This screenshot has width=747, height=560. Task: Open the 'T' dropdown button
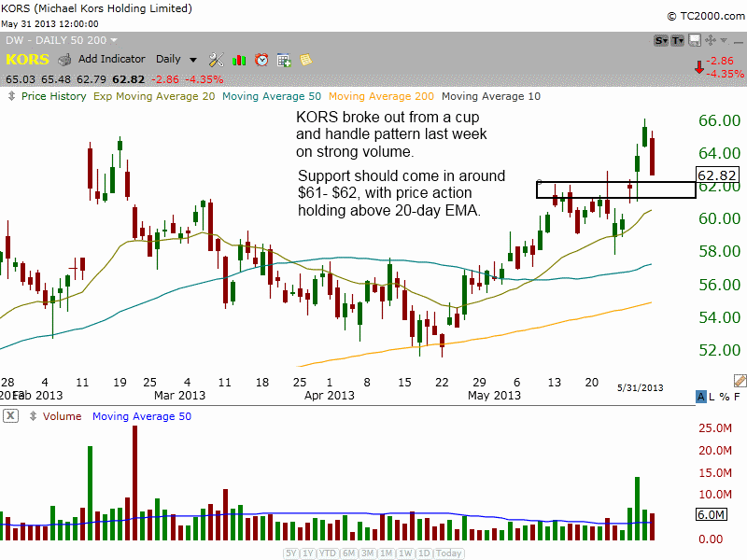[678, 40]
